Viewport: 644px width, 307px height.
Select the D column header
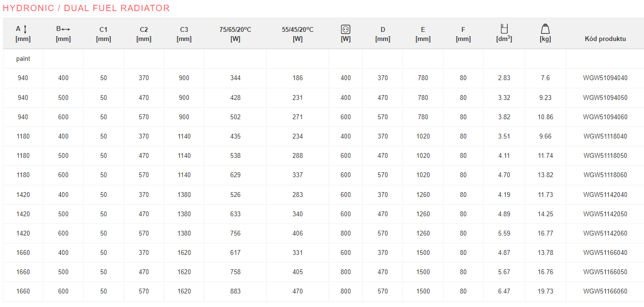tap(383, 34)
